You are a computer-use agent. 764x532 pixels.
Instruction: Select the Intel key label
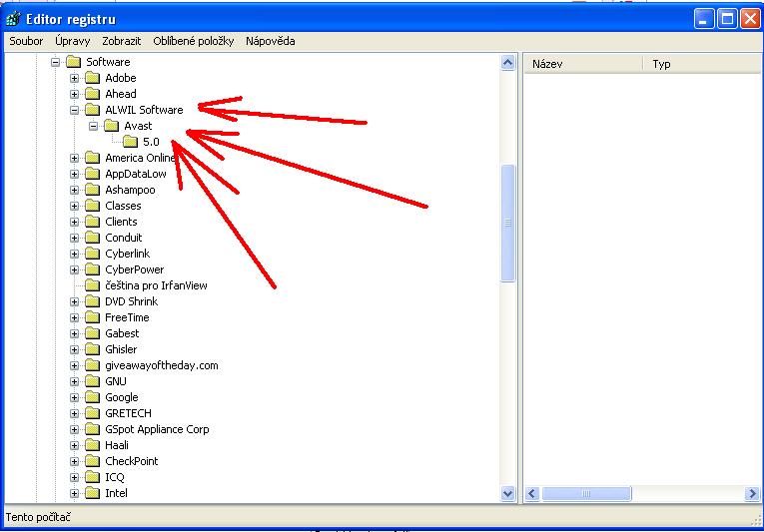[116, 493]
